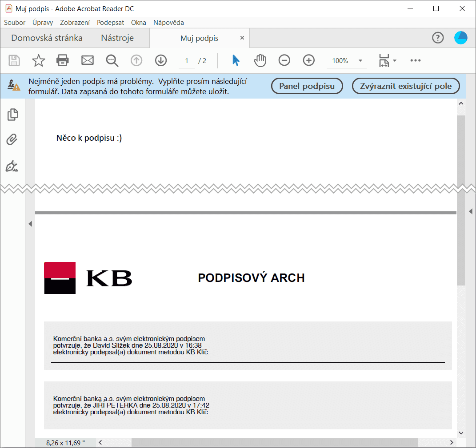This screenshot has height=448, width=476.
Task: Open the blue user account avatar
Action: pyautogui.click(x=460, y=38)
